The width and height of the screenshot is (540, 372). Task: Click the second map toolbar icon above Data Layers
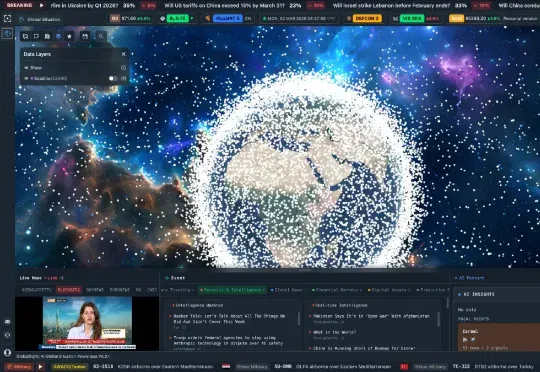36,36
